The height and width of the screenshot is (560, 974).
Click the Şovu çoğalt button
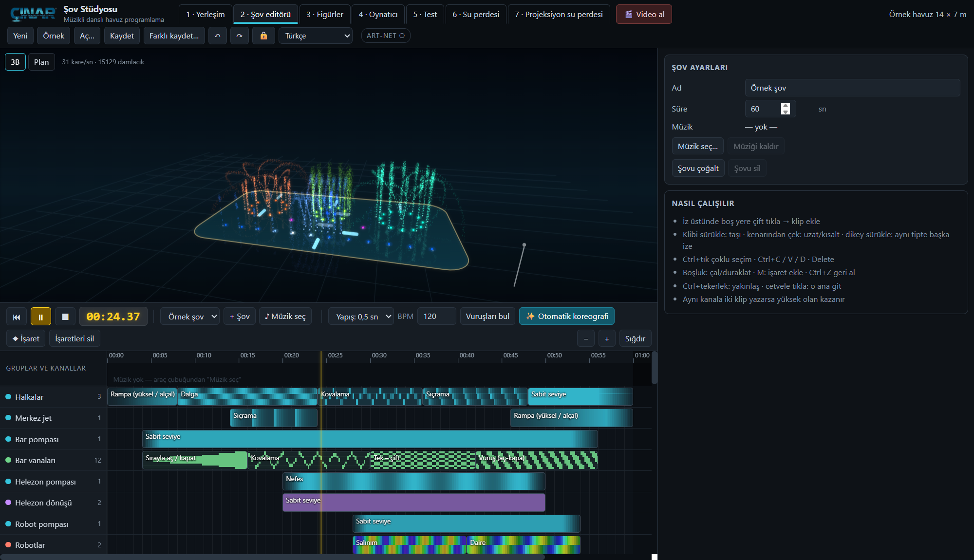698,168
